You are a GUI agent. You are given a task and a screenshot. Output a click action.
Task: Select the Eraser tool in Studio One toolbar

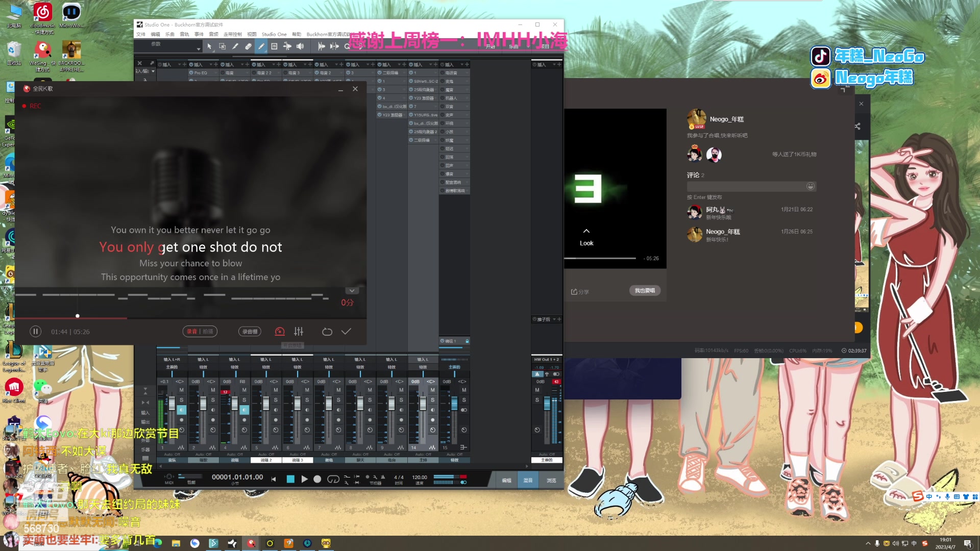tap(249, 46)
